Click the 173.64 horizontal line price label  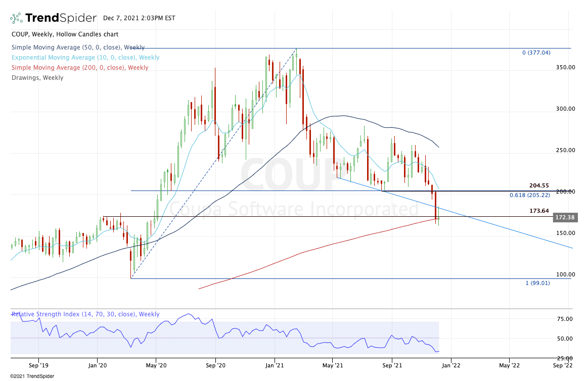point(539,211)
